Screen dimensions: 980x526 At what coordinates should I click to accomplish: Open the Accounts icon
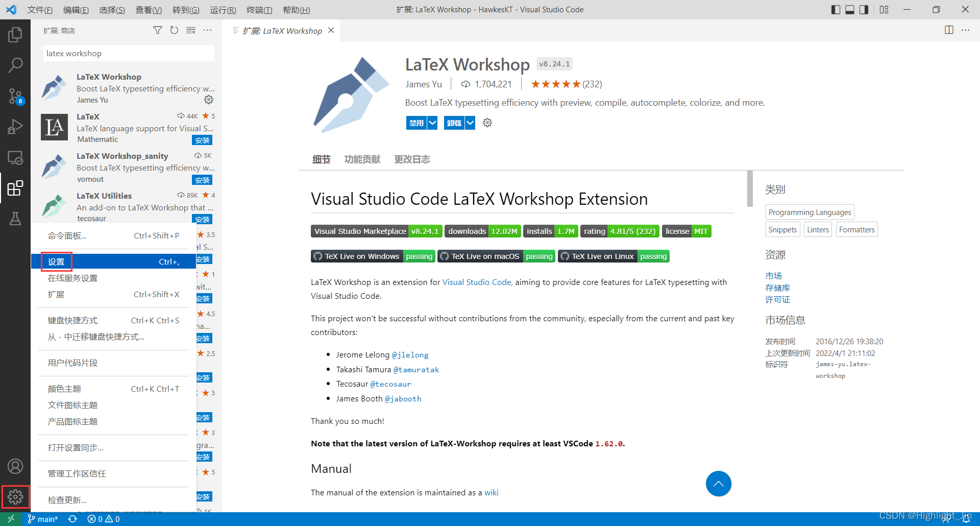(15, 466)
